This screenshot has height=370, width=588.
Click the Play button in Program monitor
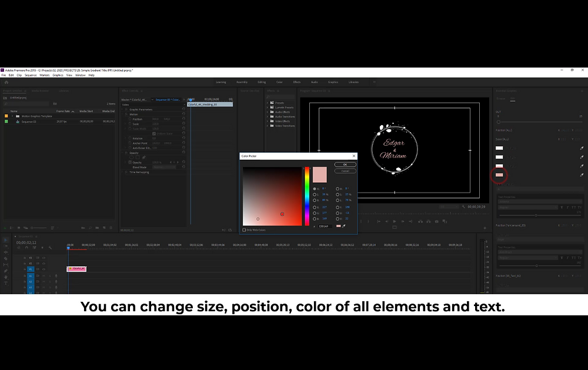(x=395, y=221)
